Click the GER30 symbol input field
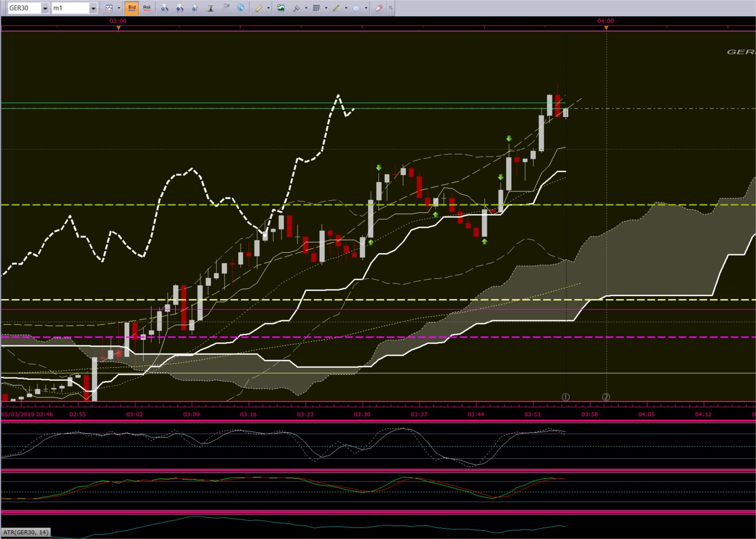Screen dimensions: 756x539 click(24, 8)
